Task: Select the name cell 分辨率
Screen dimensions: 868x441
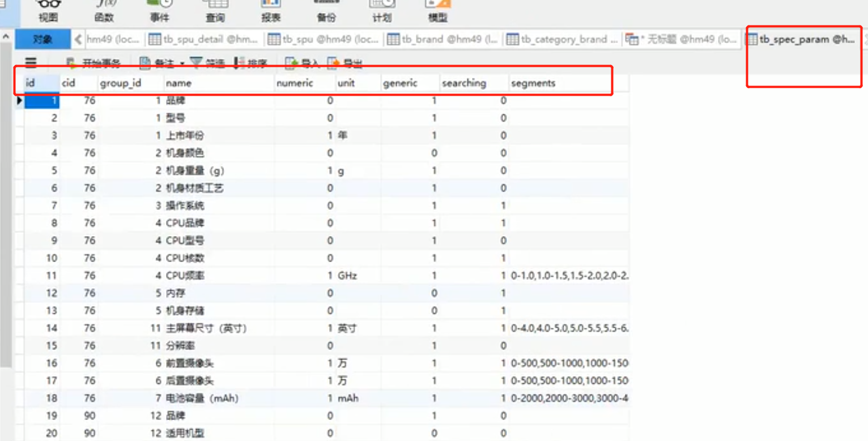Action: [219, 345]
